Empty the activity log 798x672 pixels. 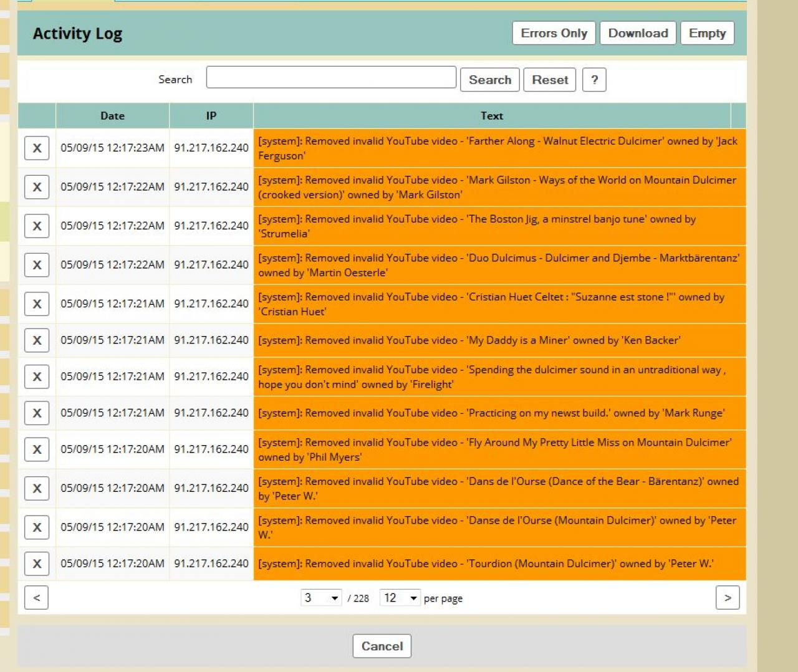[707, 33]
